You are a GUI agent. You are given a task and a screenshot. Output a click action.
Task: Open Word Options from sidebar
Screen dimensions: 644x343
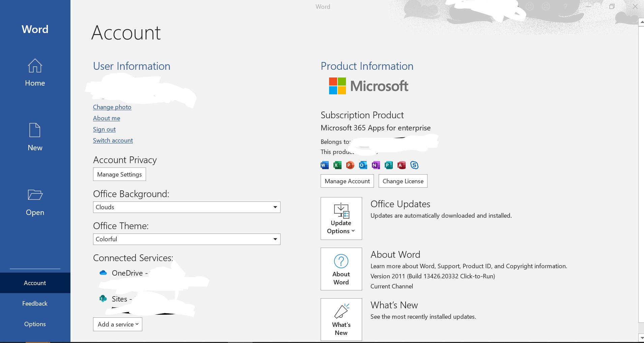tap(35, 324)
